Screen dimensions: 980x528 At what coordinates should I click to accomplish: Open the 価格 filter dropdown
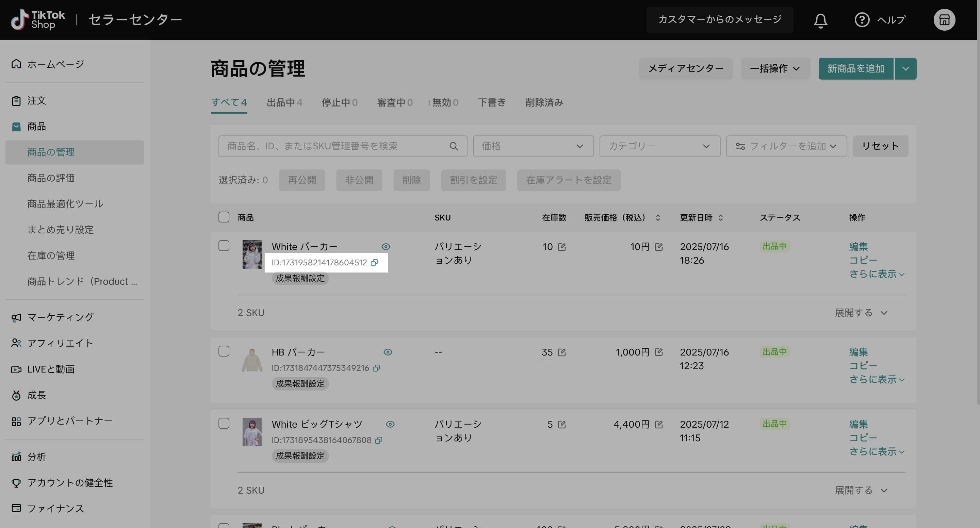point(533,146)
